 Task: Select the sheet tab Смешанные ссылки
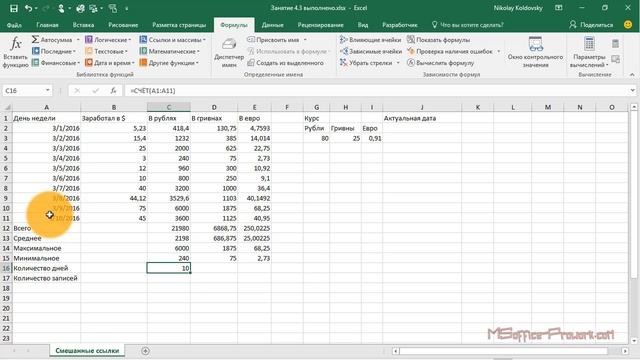(x=87, y=351)
